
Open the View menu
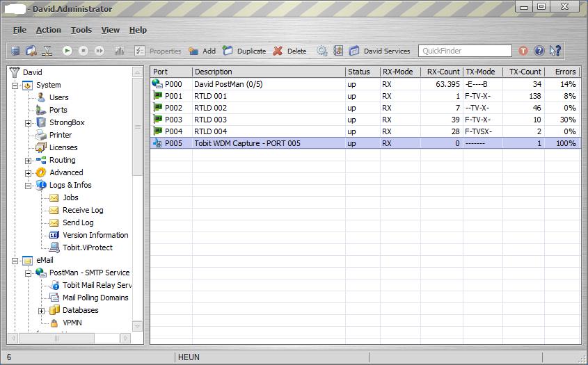tap(110, 30)
